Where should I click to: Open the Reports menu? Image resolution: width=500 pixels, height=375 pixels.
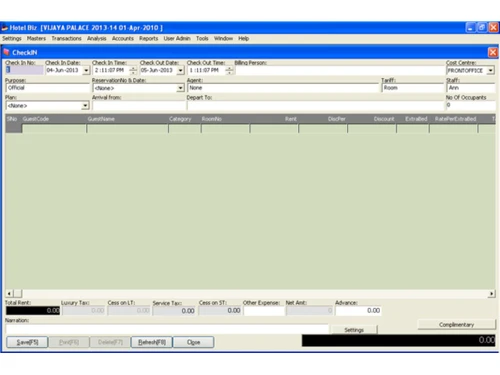149,38
